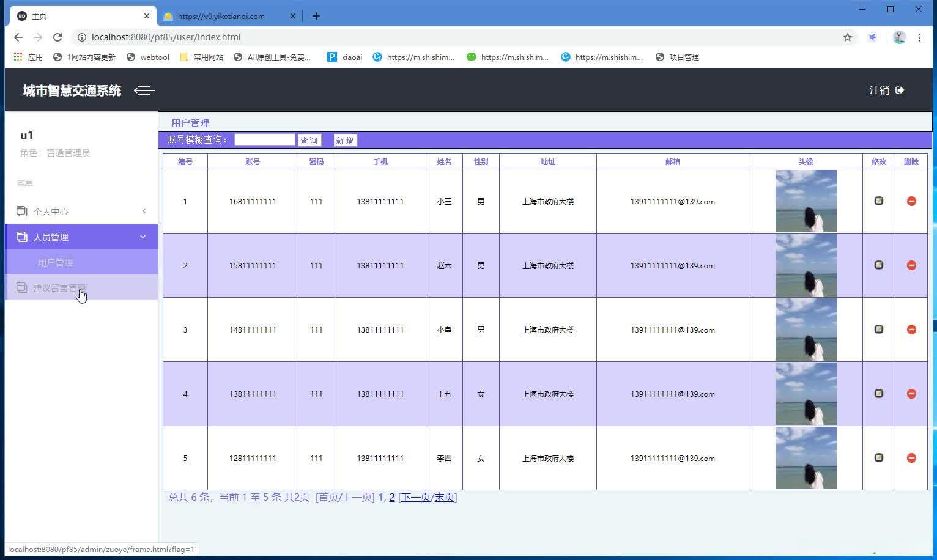This screenshot has width=937, height=560.
Task: Go to page 2 via 下一页 link
Action: pos(415,497)
